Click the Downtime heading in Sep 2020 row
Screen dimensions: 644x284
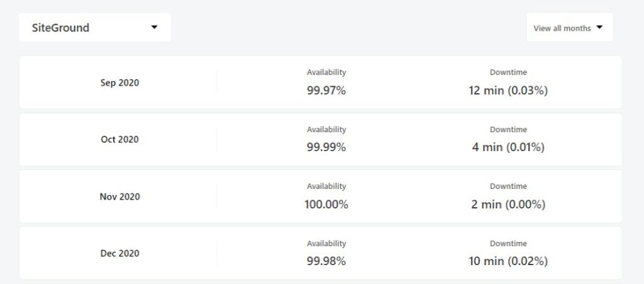pos(508,72)
